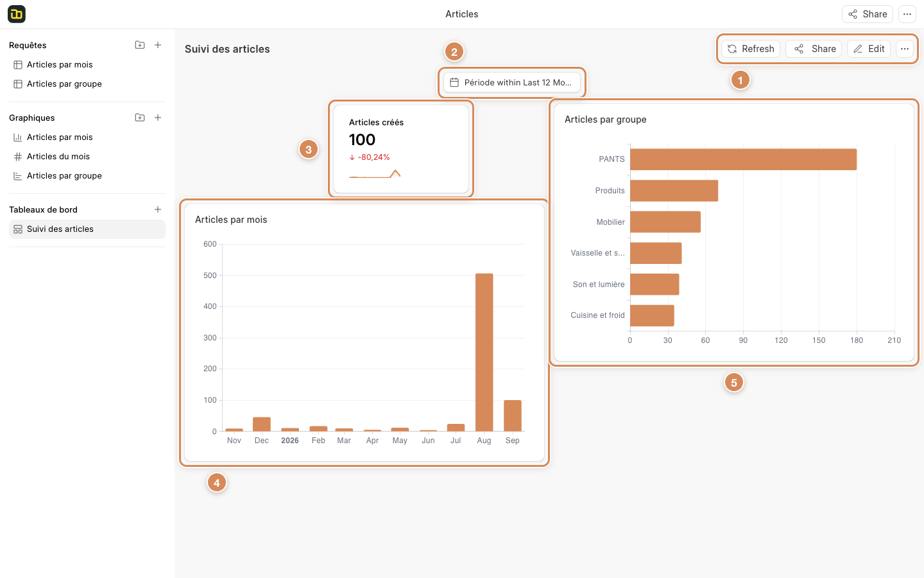924x578 pixels.
Task: Create new dashboard with Tableaux de bord plus
Action: tap(158, 209)
